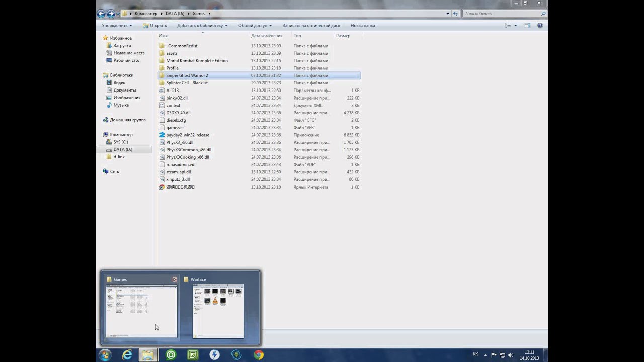Open the Explorer help icon
The width and height of the screenshot is (644, 362).
point(541,25)
